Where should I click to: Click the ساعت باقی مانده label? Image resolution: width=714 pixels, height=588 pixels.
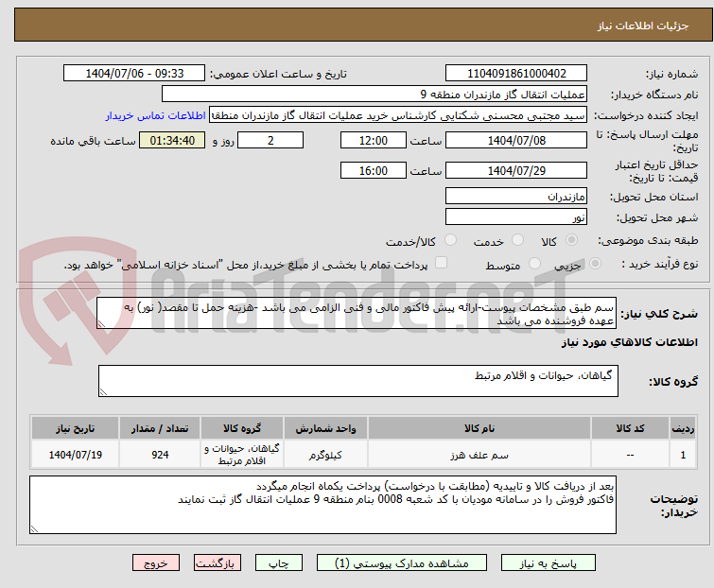coord(93,141)
